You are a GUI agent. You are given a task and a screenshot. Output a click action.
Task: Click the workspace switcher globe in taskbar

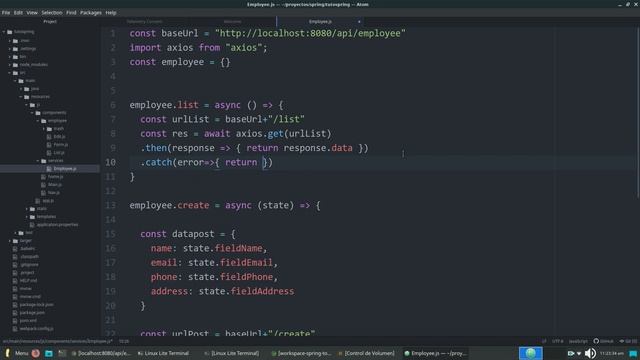click(x=531, y=353)
